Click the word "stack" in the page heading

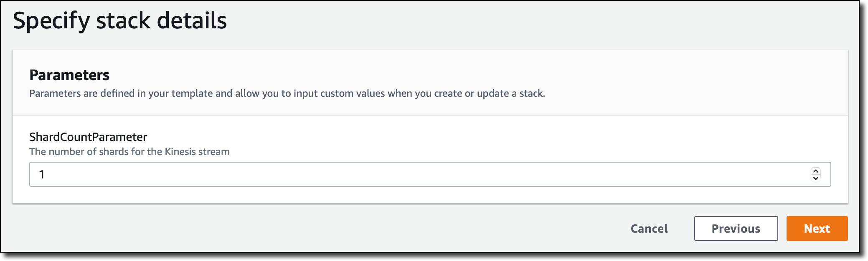(x=123, y=20)
